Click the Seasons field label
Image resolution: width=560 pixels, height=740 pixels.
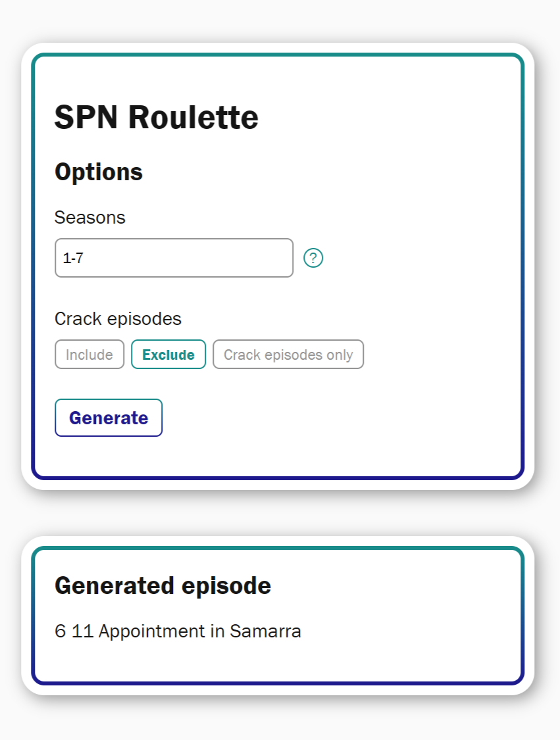tap(90, 217)
